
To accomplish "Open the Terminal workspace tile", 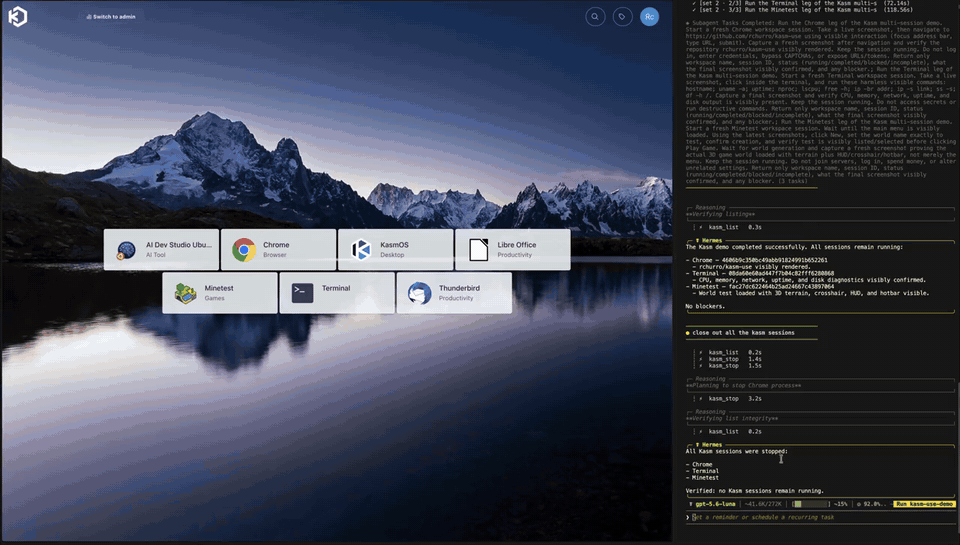I will pos(337,293).
